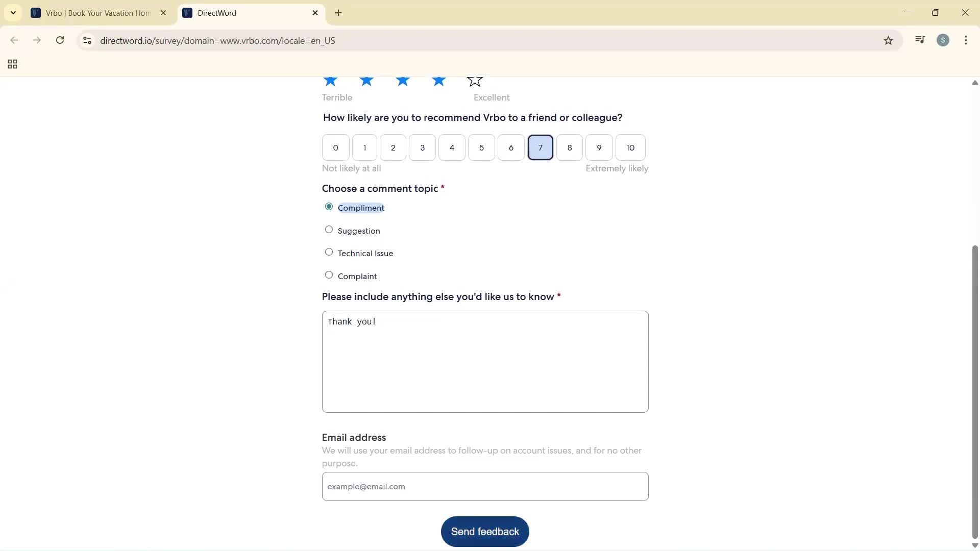Viewport: 980px width, 551px height.
Task: Open the media controls icon
Action: pyautogui.click(x=920, y=40)
